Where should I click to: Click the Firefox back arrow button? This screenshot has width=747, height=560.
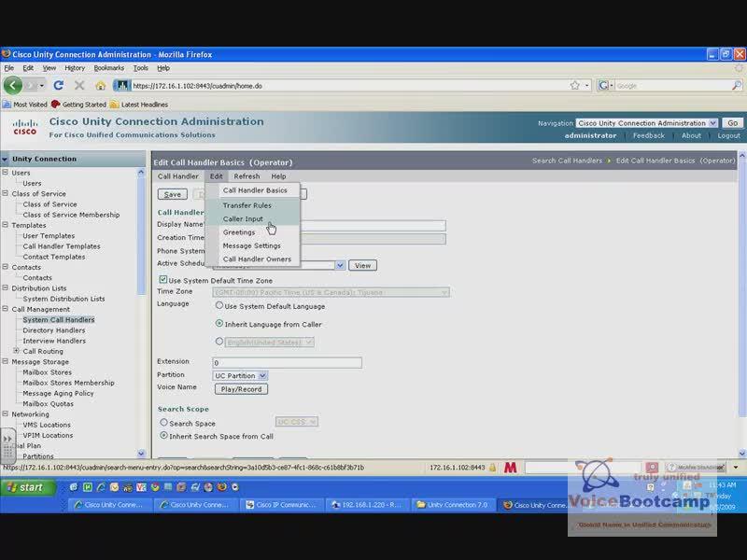pos(13,86)
